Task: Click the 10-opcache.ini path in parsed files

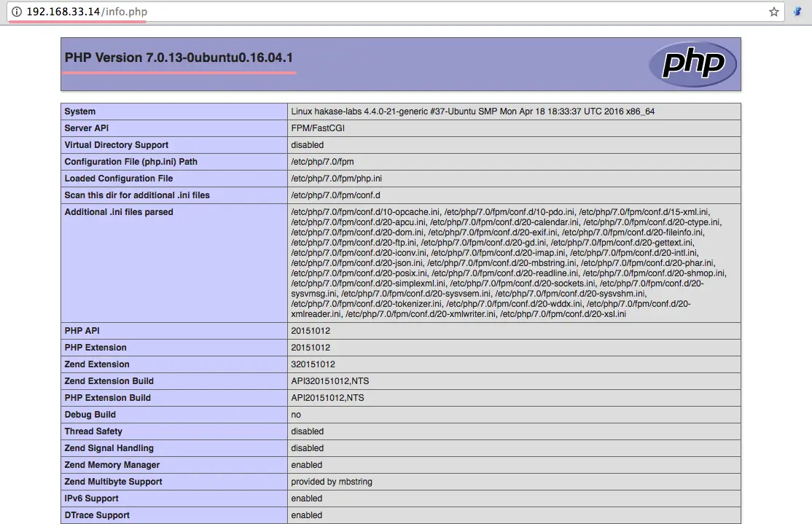Action: click(x=366, y=212)
